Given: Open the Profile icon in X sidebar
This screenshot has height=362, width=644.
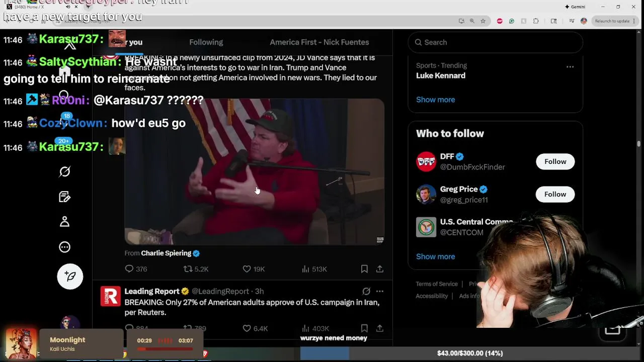Looking at the screenshot, I should click(64, 222).
